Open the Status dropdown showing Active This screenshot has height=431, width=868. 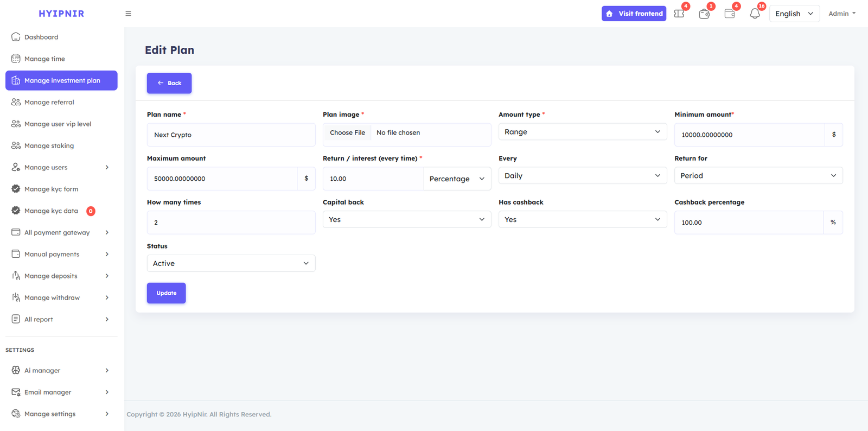231,263
